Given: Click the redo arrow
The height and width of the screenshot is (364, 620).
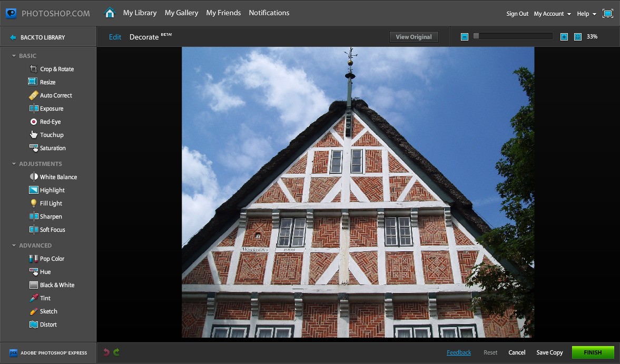Looking at the screenshot, I should [x=115, y=352].
